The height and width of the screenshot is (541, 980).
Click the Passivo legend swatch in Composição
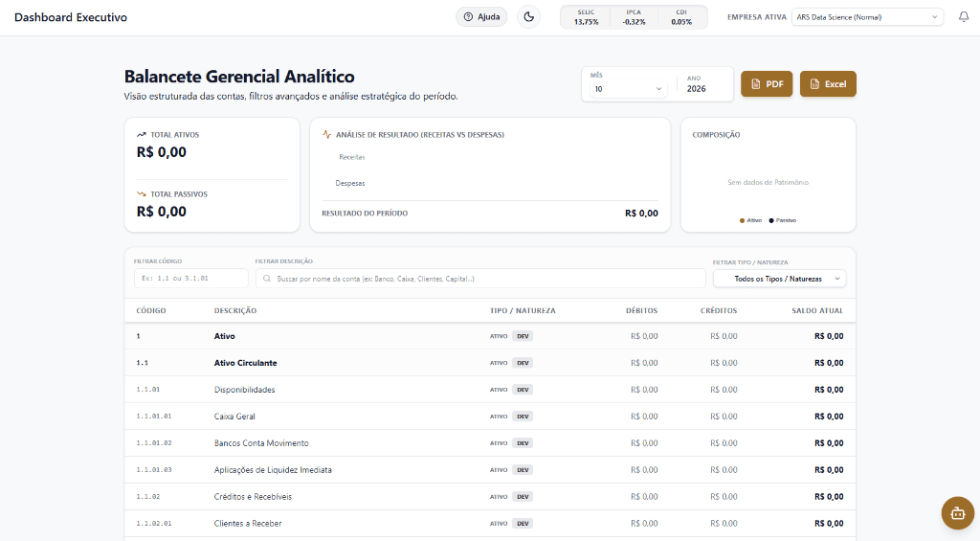tap(771, 221)
